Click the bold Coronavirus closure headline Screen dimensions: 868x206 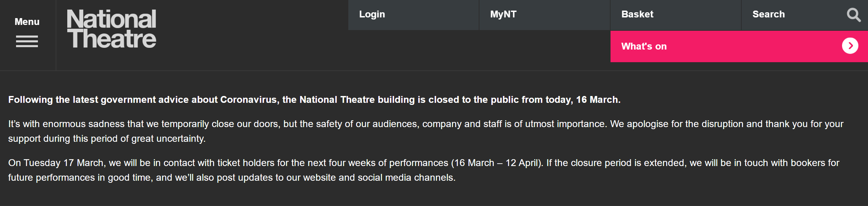314,100
